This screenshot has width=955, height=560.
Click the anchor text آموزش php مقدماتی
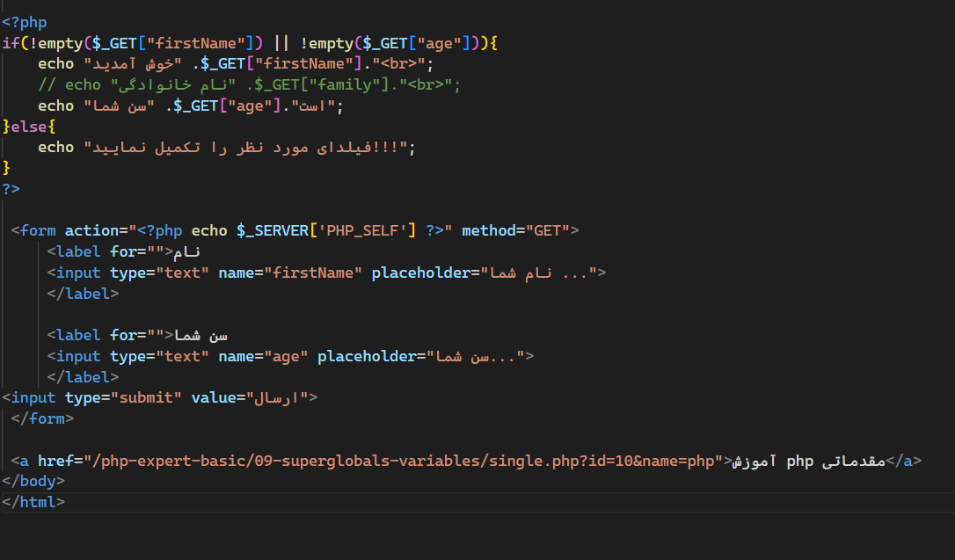point(809,461)
